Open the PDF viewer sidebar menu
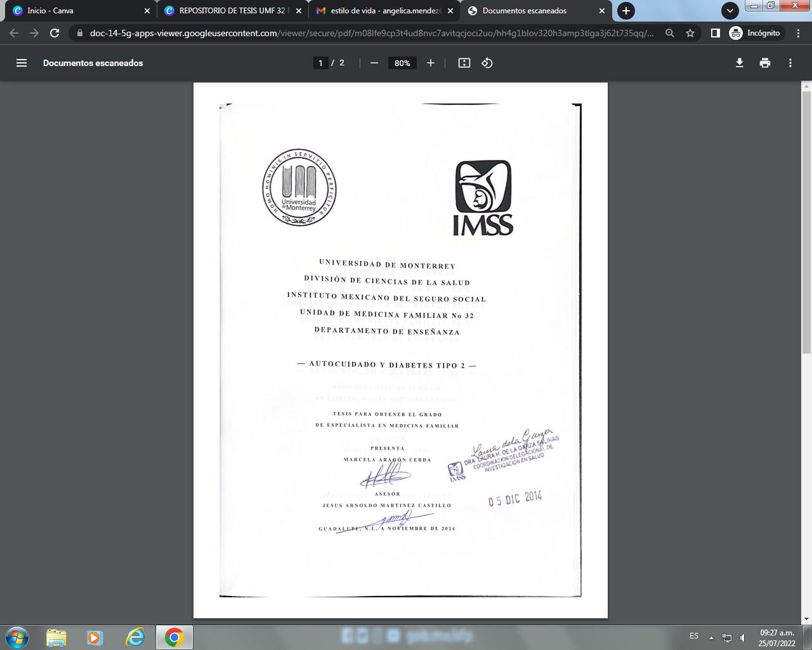This screenshot has width=812, height=650. [22, 63]
